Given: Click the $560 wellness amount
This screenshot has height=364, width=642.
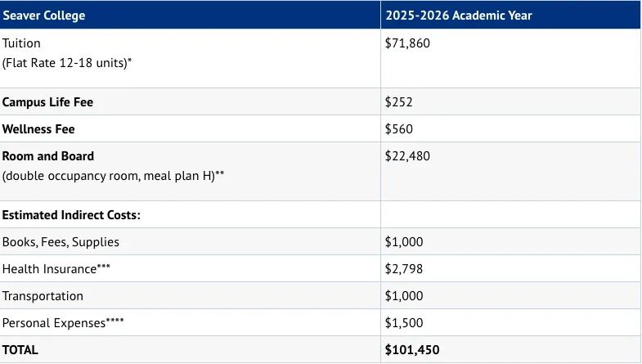Looking at the screenshot, I should point(398,129).
